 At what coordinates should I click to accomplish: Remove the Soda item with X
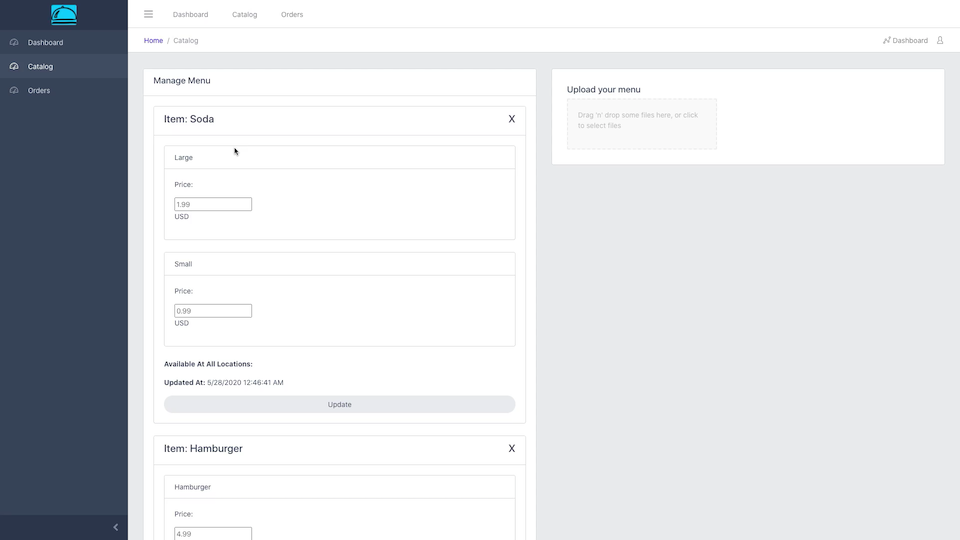pyautogui.click(x=512, y=119)
